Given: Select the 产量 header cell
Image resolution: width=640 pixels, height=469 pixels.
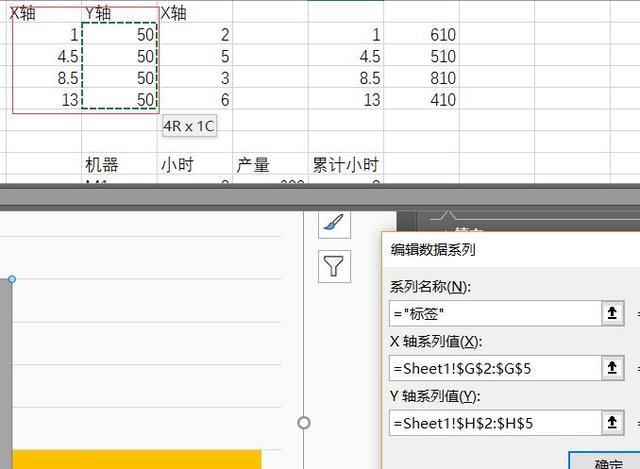Looking at the screenshot, I should tap(271, 164).
